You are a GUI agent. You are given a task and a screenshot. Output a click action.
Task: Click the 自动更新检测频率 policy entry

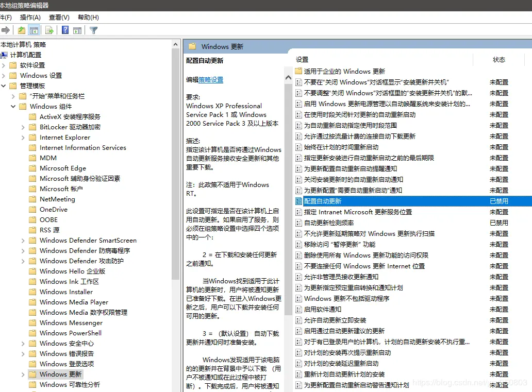pyautogui.click(x=326, y=223)
